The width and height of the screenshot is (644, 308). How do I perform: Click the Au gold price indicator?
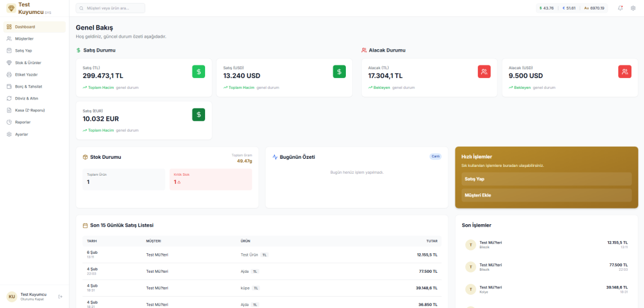coord(594,8)
